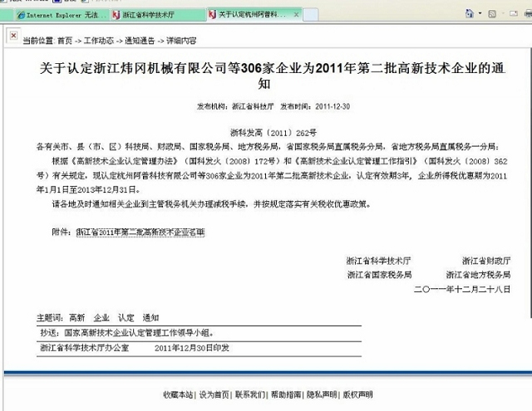
Task: Open the 通知通告 breadcrumb link
Action: tap(139, 41)
